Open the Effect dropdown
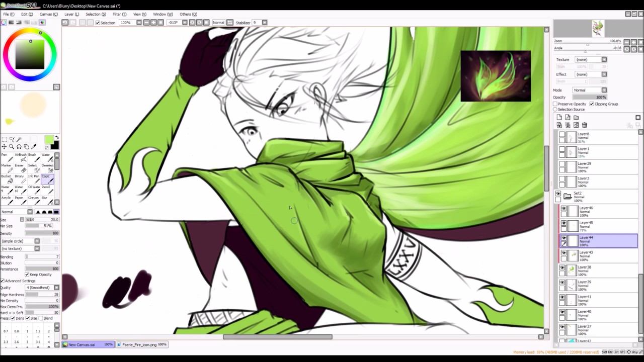The height and width of the screenshot is (362, 644). click(591, 74)
